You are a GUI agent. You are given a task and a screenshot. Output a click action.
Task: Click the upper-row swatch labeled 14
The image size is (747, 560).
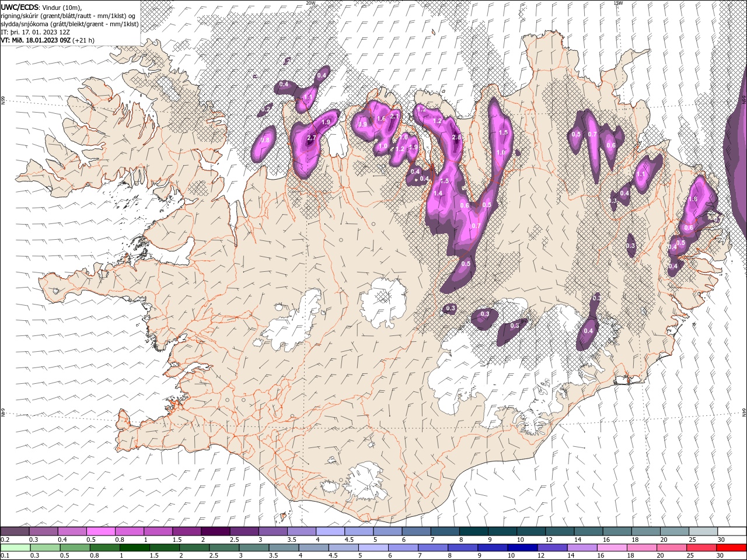pyautogui.click(x=588, y=531)
